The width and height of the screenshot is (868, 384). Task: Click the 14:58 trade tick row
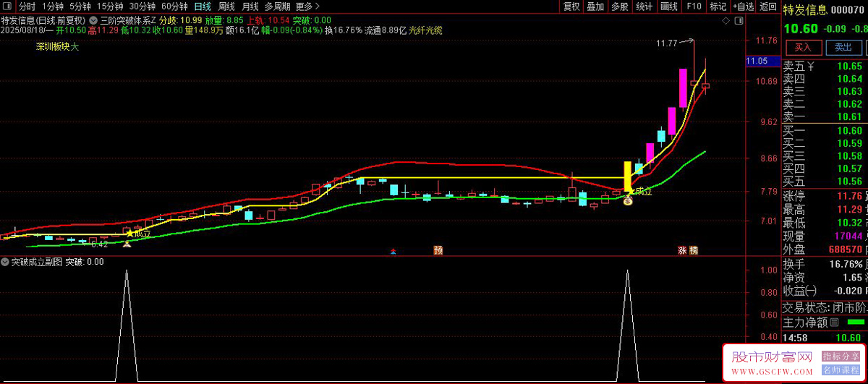[x=825, y=338]
